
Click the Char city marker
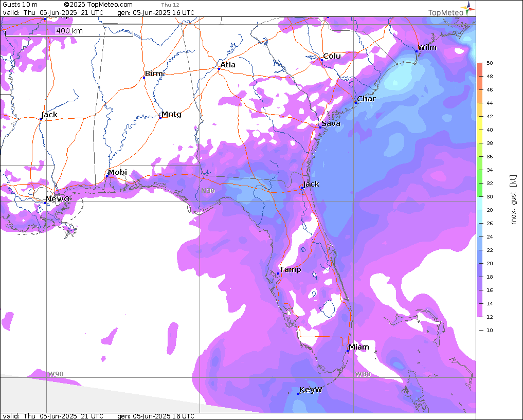tap(356, 103)
